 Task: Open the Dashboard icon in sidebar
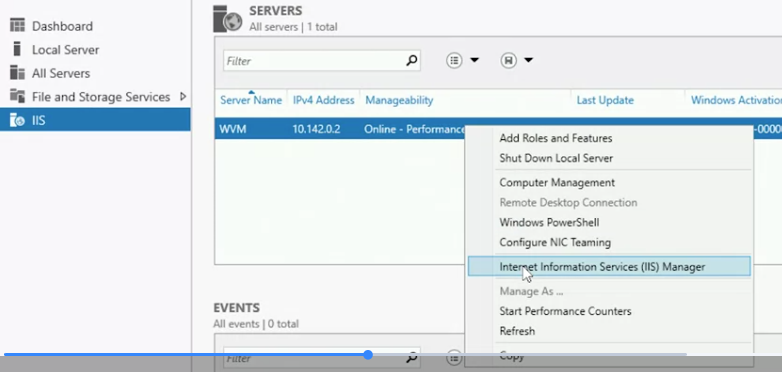tap(17, 25)
